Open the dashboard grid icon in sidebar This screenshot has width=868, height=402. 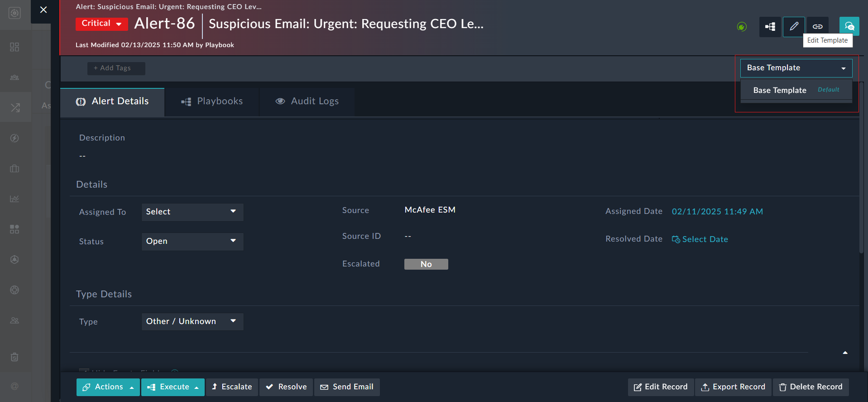[14, 47]
